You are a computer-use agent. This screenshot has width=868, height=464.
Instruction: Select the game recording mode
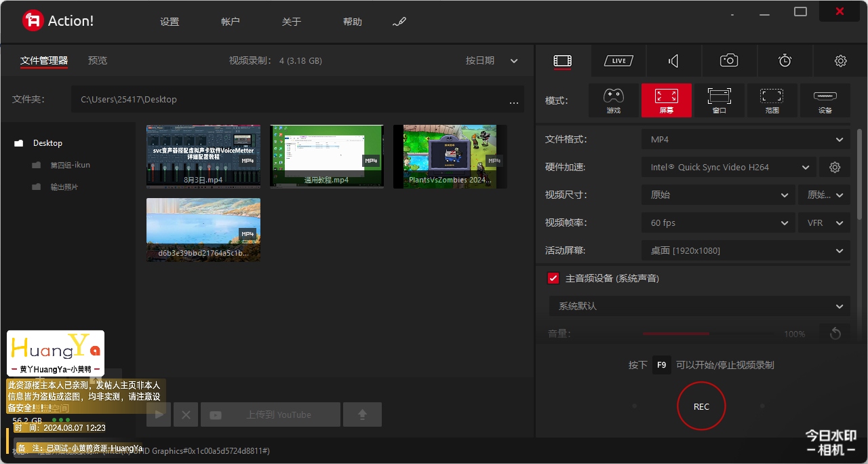[x=613, y=100]
